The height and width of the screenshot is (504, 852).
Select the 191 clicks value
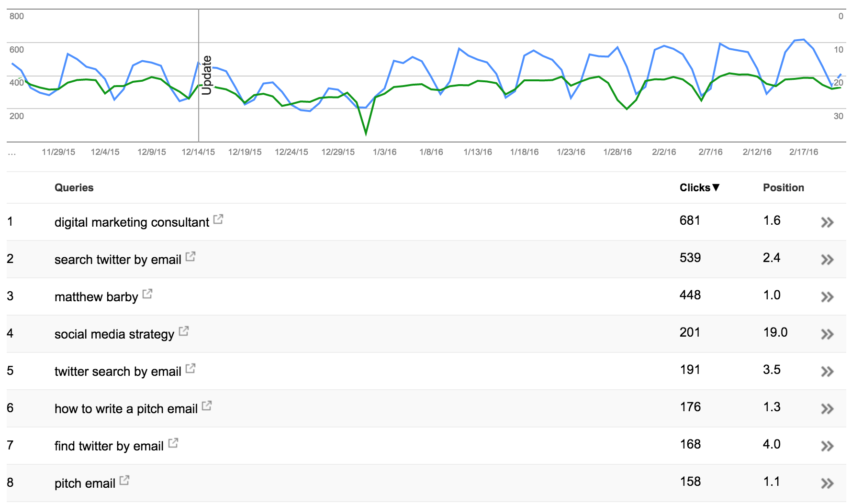[x=690, y=370]
